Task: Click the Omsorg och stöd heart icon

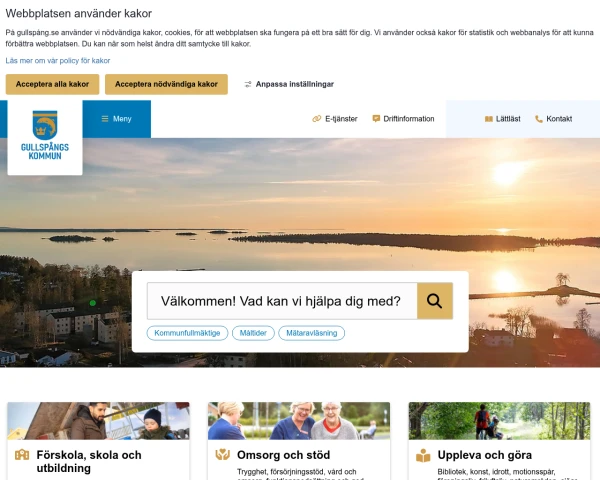Action: (222, 455)
